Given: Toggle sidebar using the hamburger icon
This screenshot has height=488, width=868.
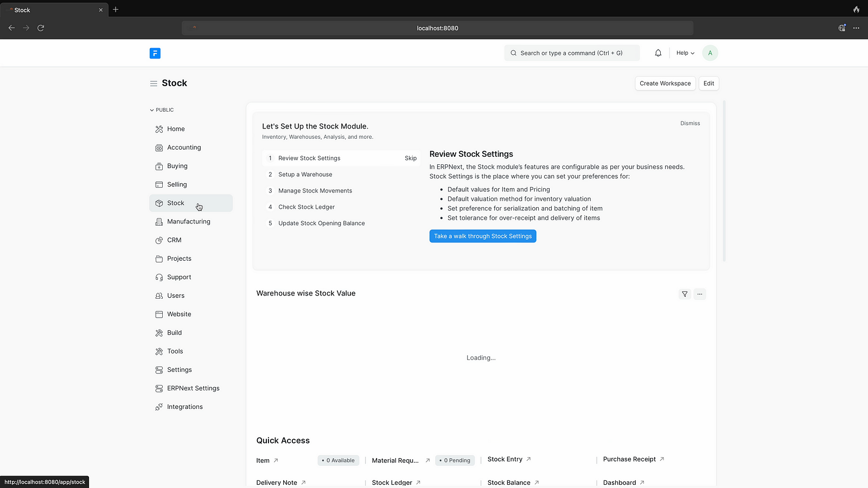Looking at the screenshot, I should click(154, 84).
